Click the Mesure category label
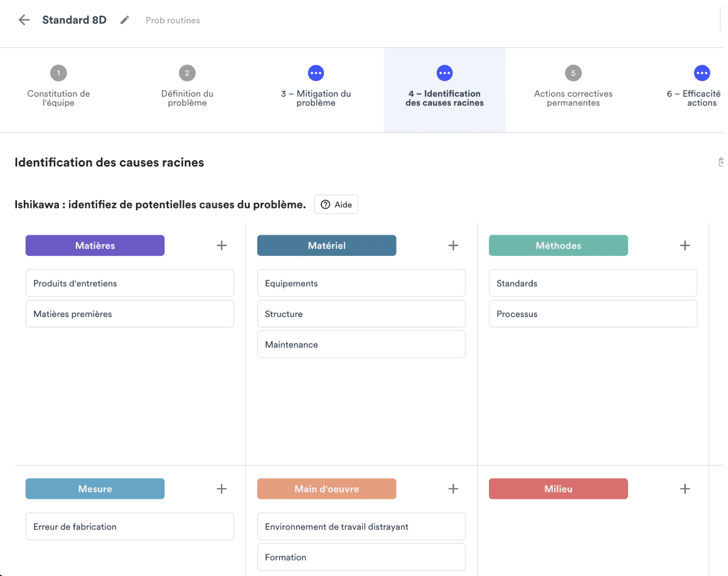The image size is (728, 576). click(x=95, y=489)
